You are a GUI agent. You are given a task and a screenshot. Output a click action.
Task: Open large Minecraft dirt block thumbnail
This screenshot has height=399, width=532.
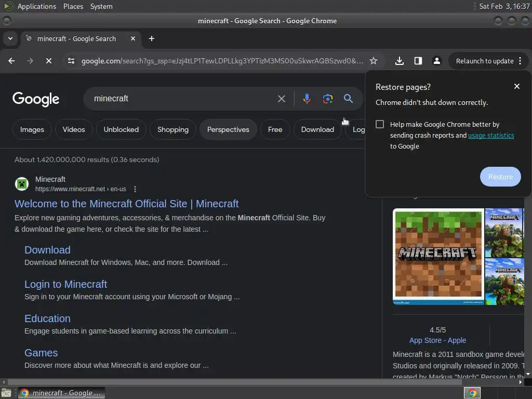pos(438,257)
